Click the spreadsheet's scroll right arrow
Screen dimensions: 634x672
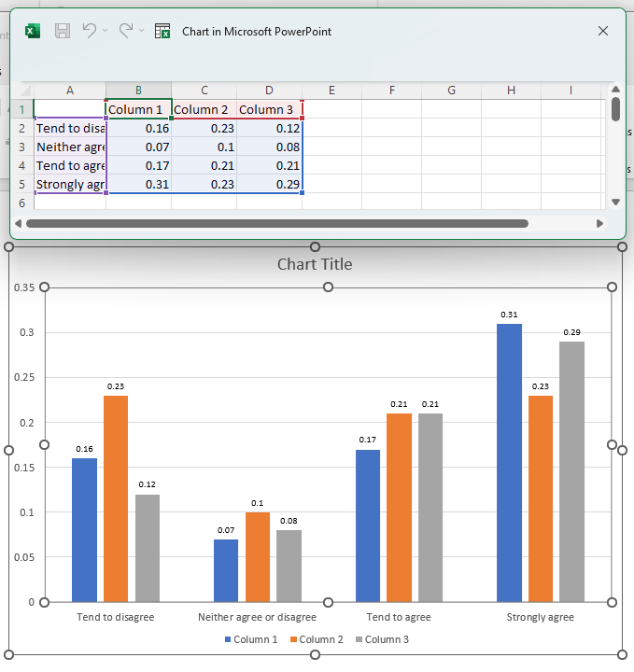(x=599, y=224)
